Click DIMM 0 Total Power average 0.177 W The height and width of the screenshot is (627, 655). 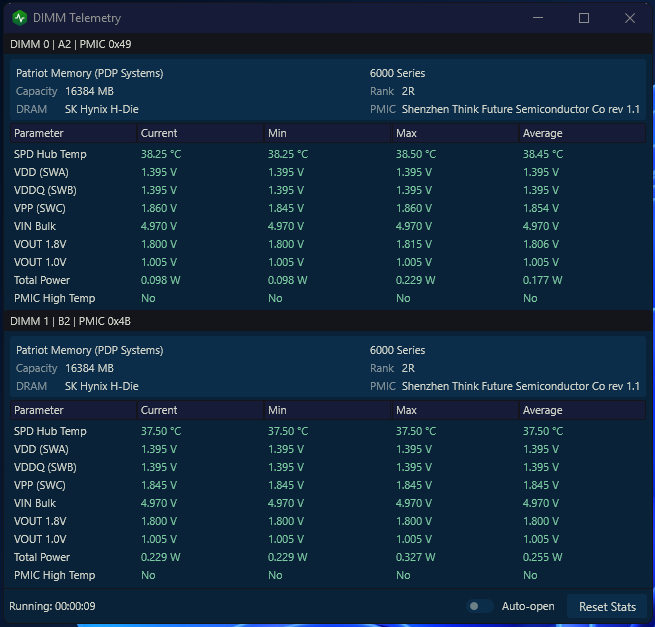(542, 280)
